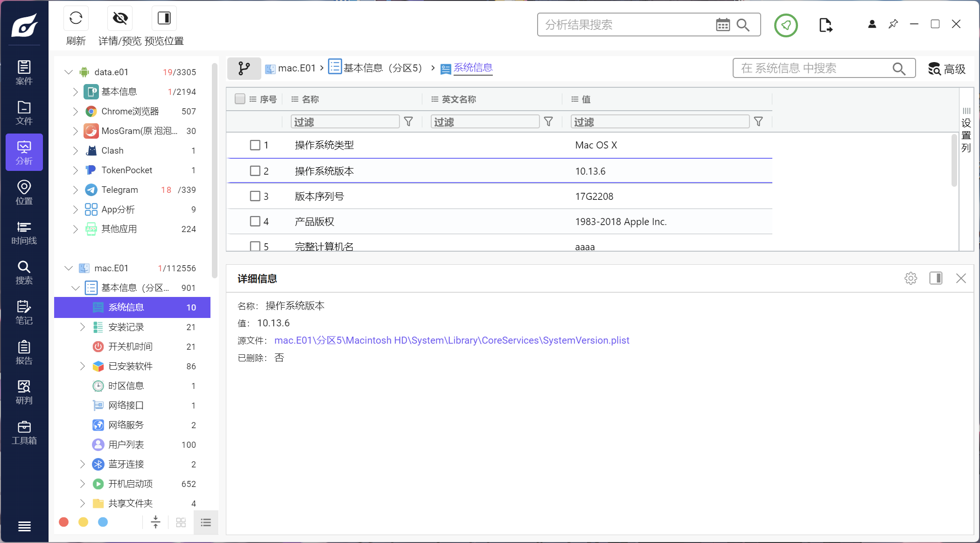Check row 5 完整计算机名 checkbox
The width and height of the screenshot is (980, 543).
click(255, 246)
